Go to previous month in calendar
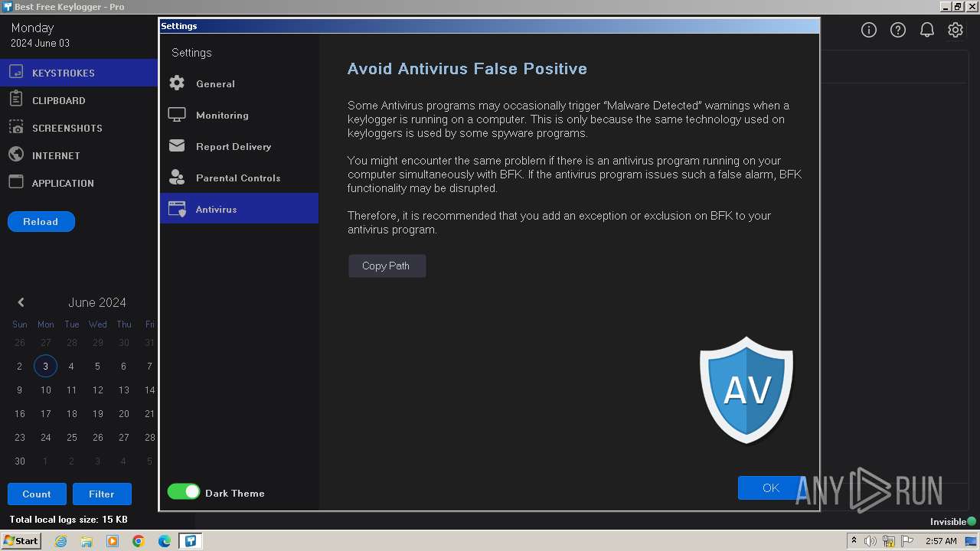Screen dimensions: 980x551 pyautogui.click(x=21, y=302)
